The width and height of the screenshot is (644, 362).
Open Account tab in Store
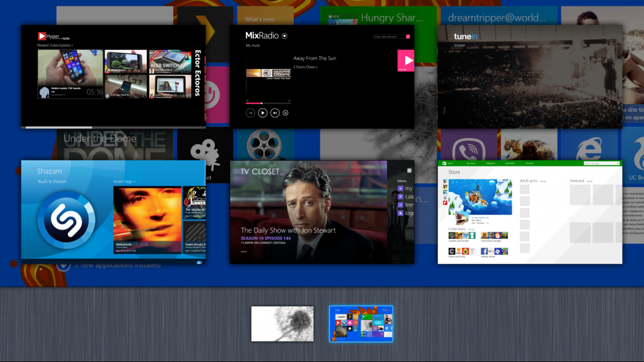[529, 163]
